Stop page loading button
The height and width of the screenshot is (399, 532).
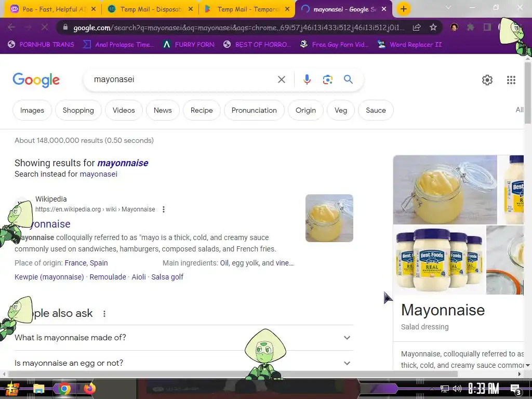pyautogui.click(x=45, y=27)
